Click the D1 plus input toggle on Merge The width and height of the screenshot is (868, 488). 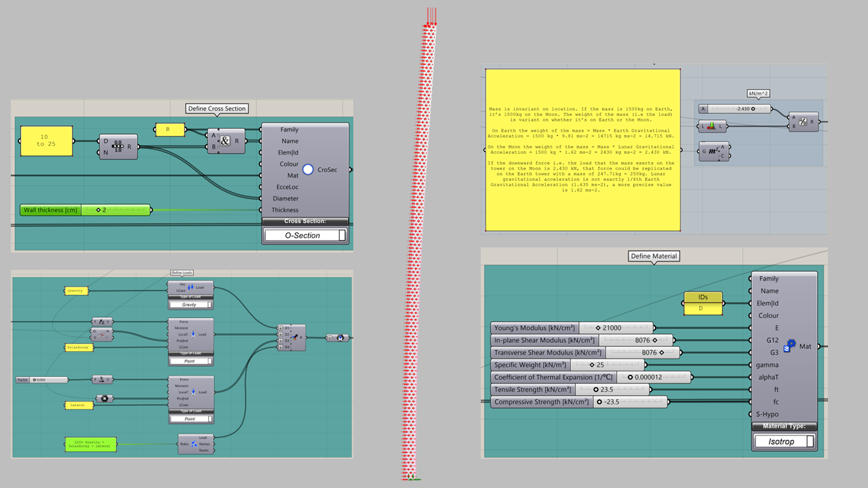coord(279,328)
